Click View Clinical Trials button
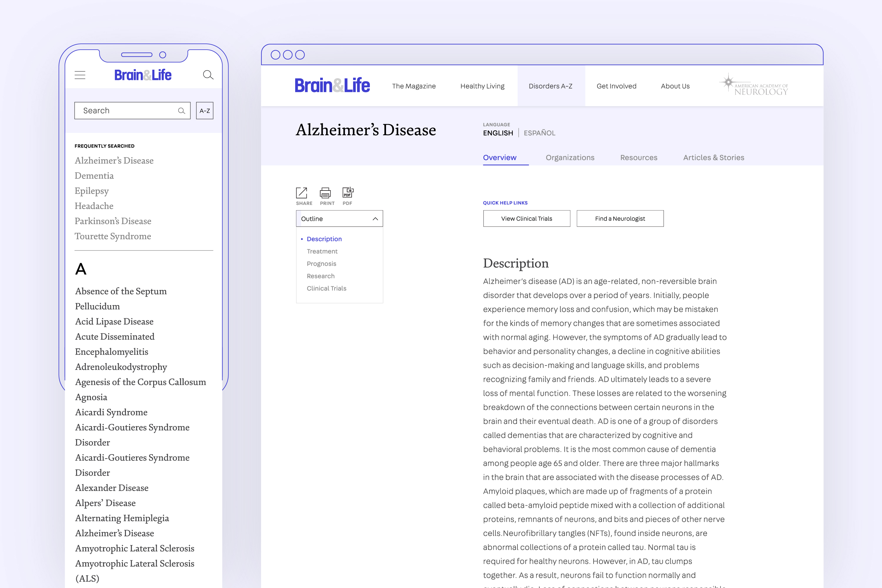This screenshot has height=588, width=882. [527, 219]
